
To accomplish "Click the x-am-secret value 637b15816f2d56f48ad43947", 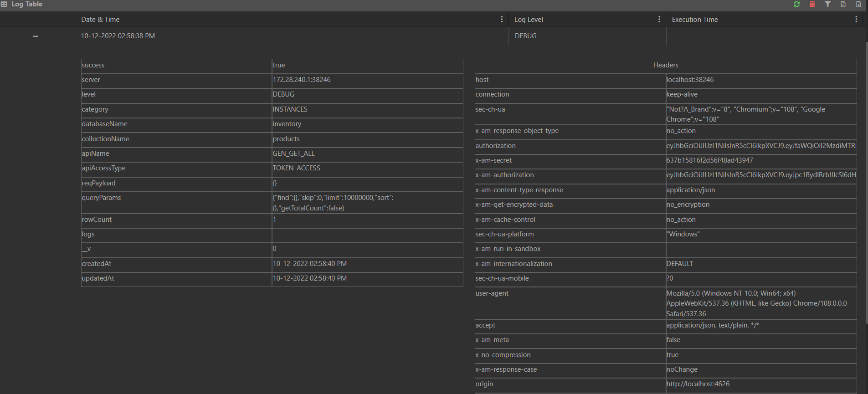I will 709,160.
